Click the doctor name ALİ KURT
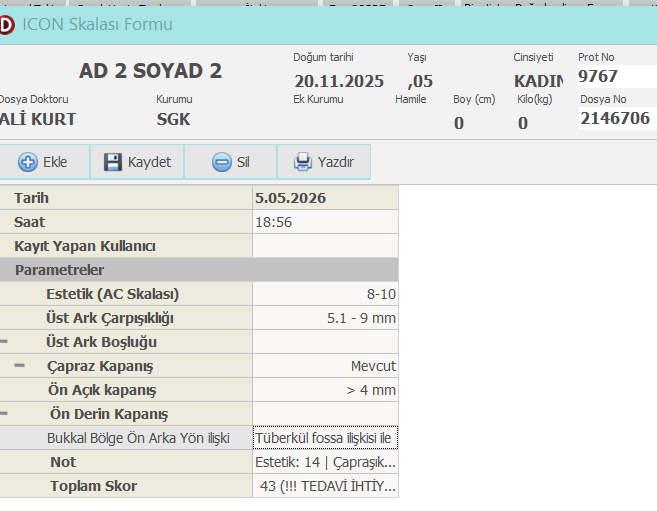The height and width of the screenshot is (511, 657). pyautogui.click(x=38, y=119)
